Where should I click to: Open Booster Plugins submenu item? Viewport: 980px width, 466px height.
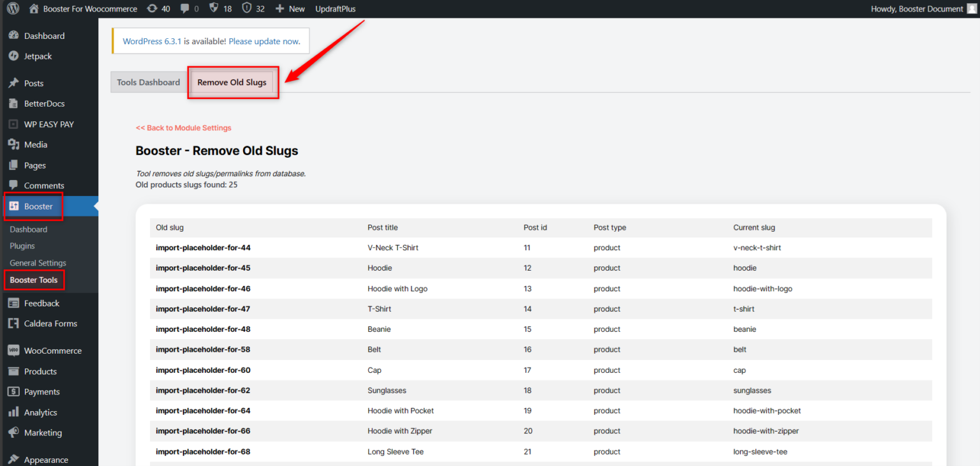[x=22, y=246]
